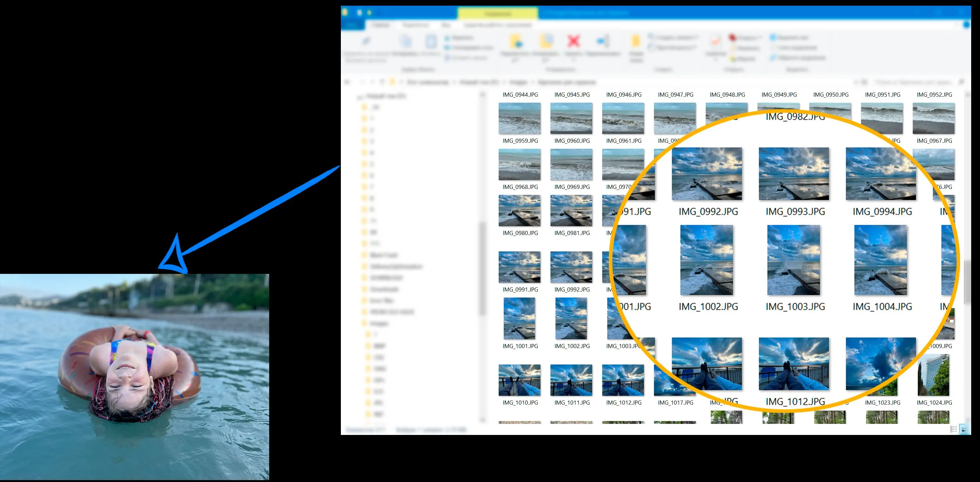980x482 pixels.
Task: Click the Properties checkmark icon
Action: (715, 41)
